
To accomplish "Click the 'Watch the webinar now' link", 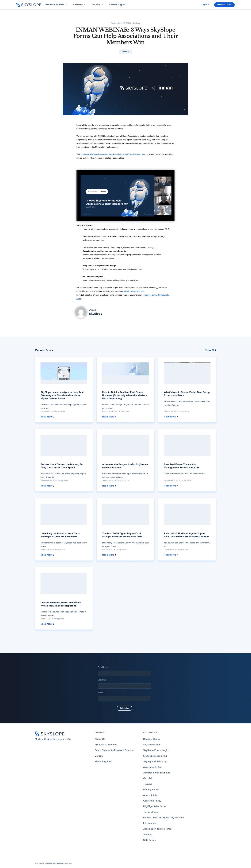I will [x=134, y=291].
